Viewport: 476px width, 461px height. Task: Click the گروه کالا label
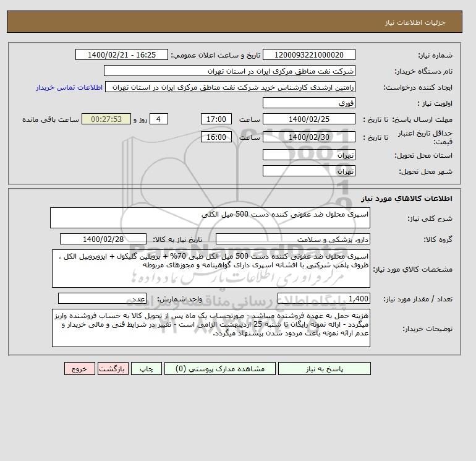pyautogui.click(x=438, y=239)
